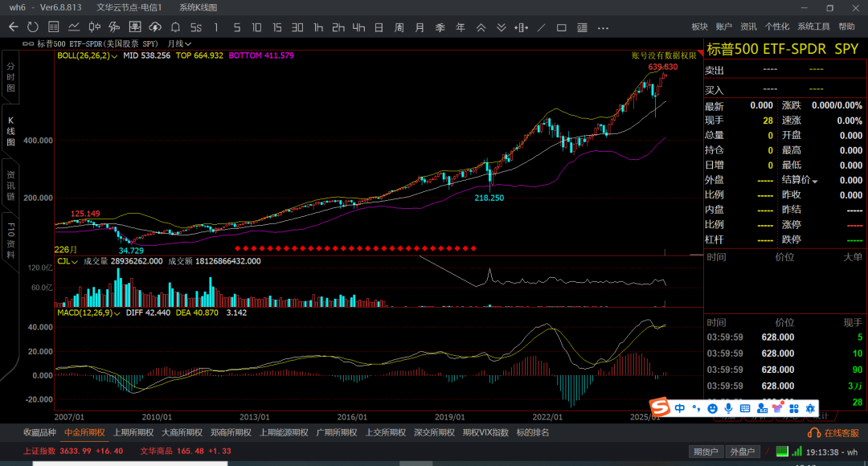Image resolution: width=868 pixels, height=466 pixels.
Task: Open the 收藏品种 bottom tab
Action: (x=40, y=433)
